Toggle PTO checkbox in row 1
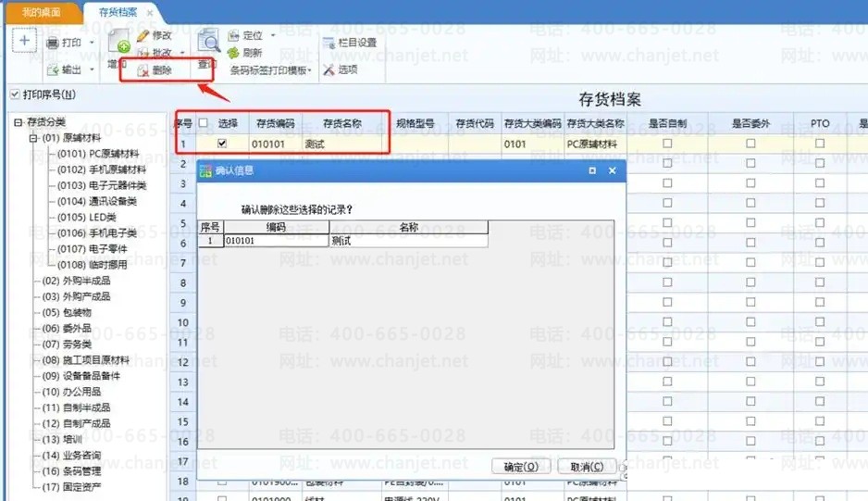The height and width of the screenshot is (501, 868). [x=820, y=144]
